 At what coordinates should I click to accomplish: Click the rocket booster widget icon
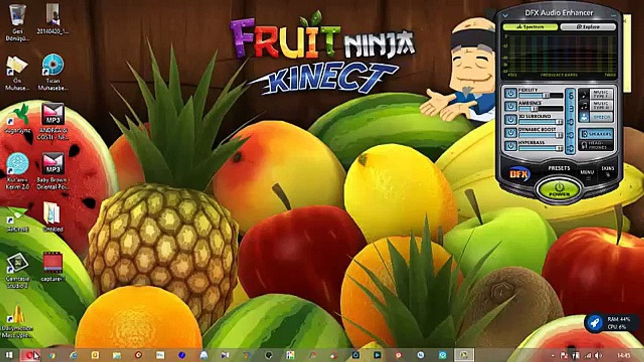[x=595, y=323]
